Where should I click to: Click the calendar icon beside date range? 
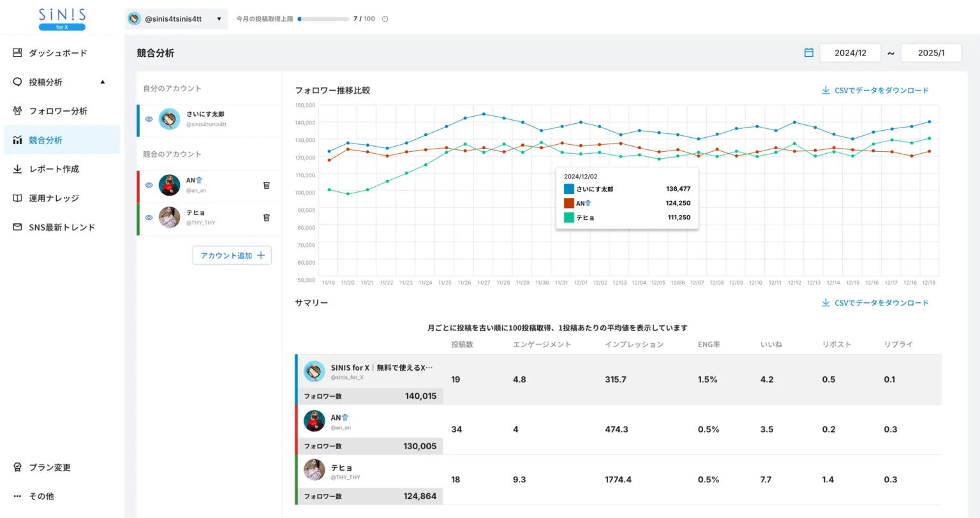click(808, 53)
